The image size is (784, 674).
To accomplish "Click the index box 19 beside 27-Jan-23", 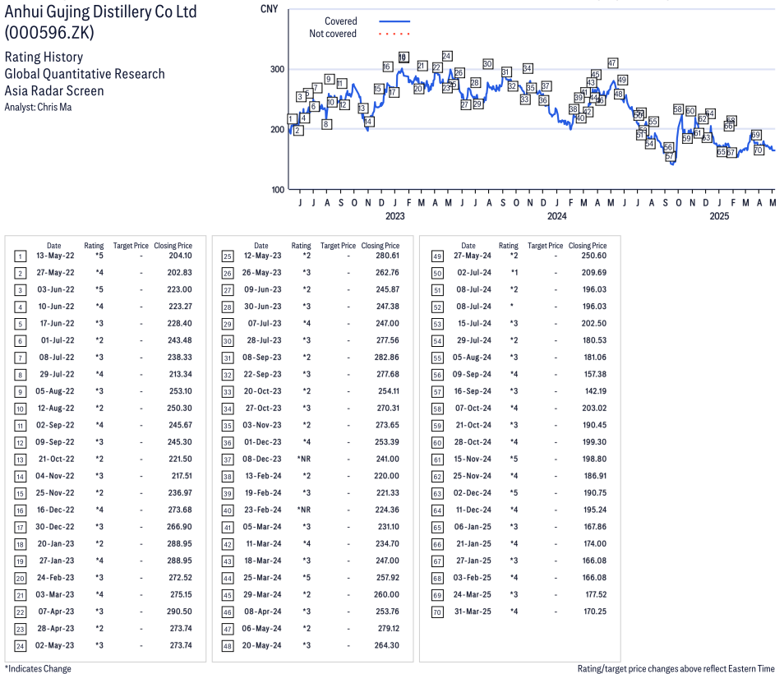I will point(20,561).
